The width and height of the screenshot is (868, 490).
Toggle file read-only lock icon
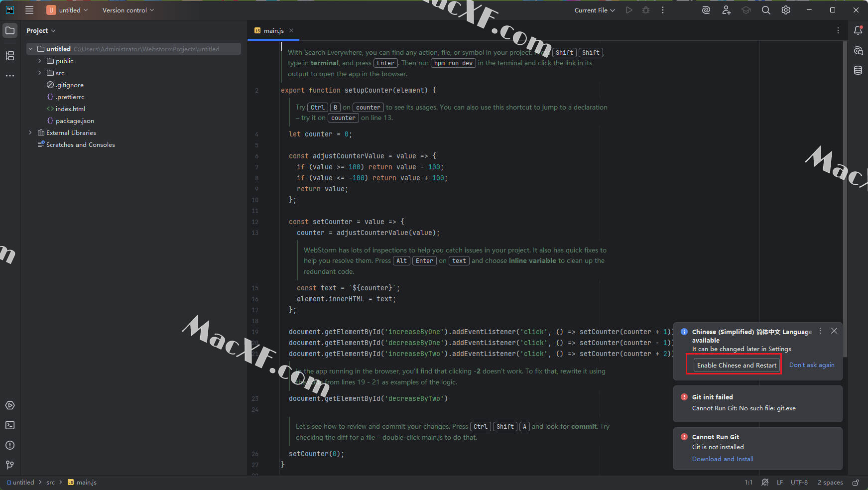coord(856,482)
